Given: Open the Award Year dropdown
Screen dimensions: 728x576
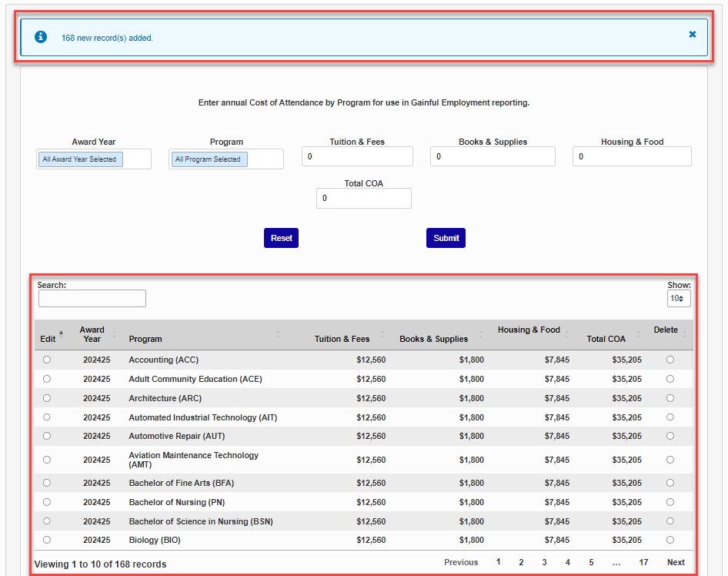Looking at the screenshot, I should tap(93, 159).
